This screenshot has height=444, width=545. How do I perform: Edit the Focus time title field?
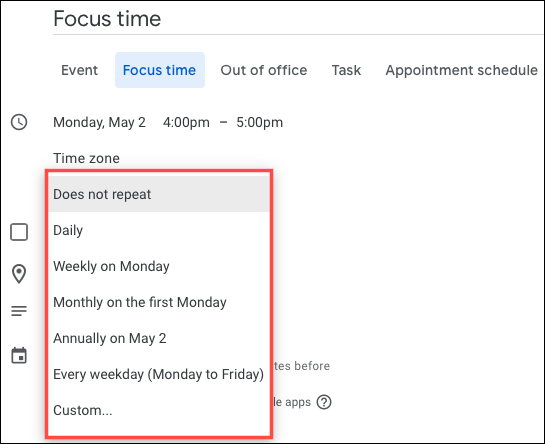(298, 19)
